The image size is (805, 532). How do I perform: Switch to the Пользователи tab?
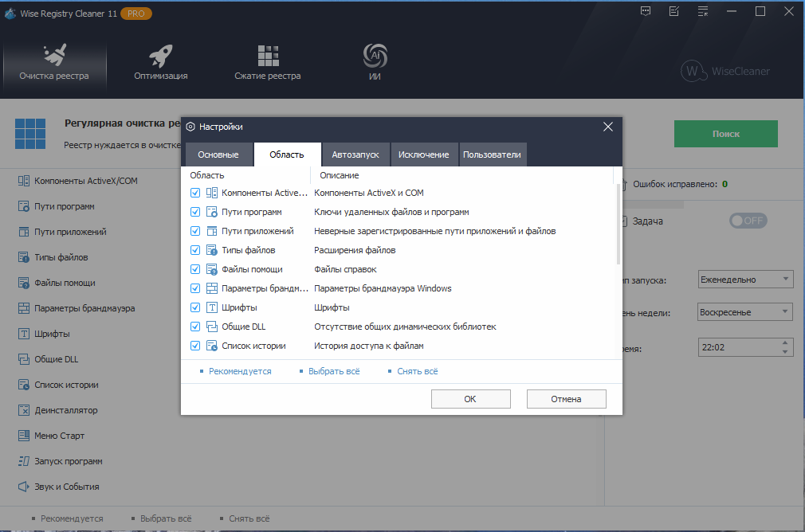[492, 155]
